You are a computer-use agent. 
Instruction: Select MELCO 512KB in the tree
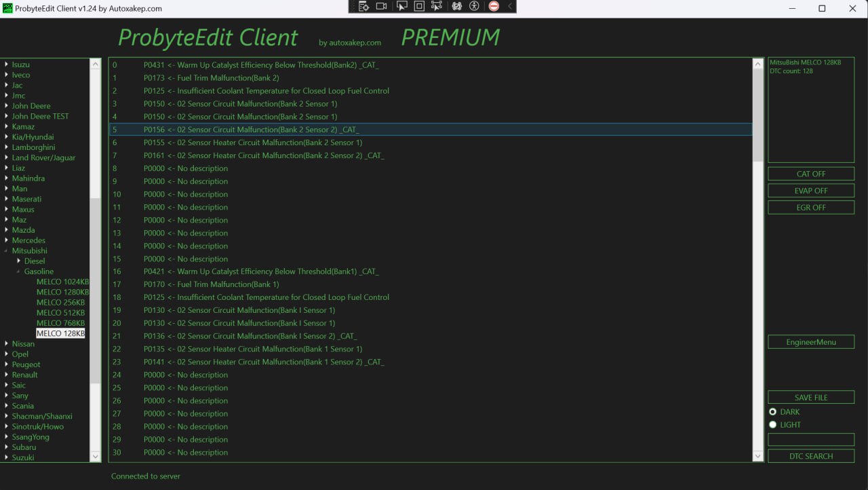pyautogui.click(x=60, y=313)
